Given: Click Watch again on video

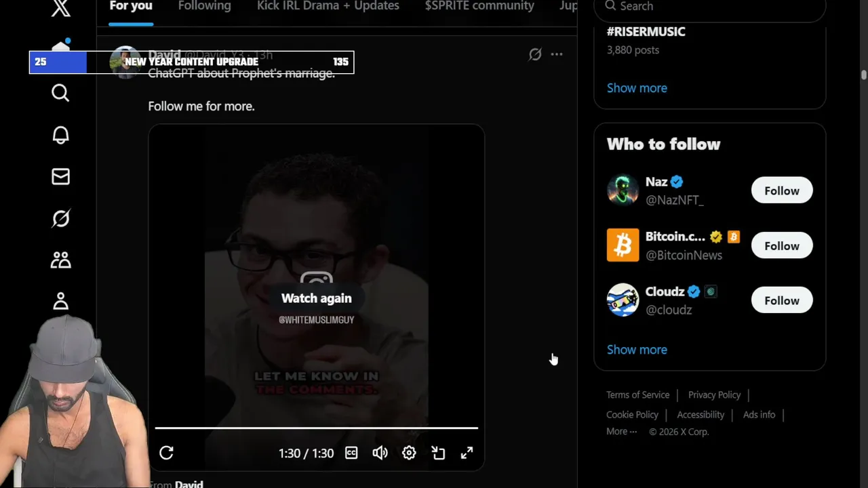Looking at the screenshot, I should [x=317, y=298].
